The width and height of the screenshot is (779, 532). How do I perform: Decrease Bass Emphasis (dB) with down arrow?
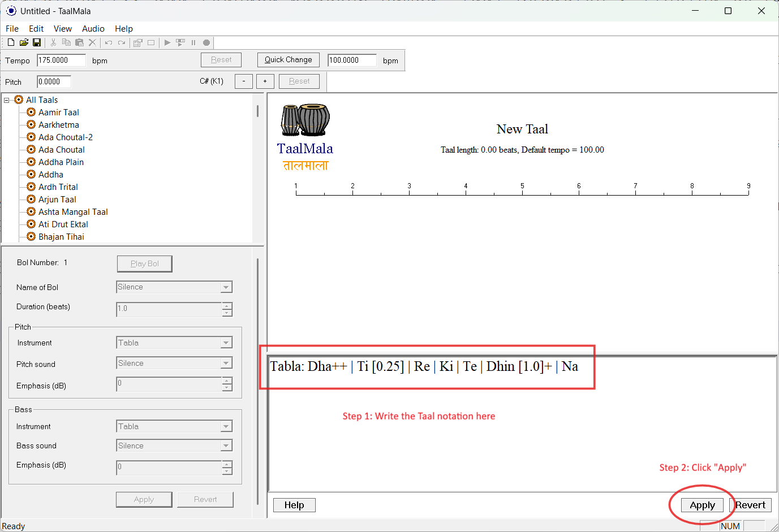coord(227,471)
